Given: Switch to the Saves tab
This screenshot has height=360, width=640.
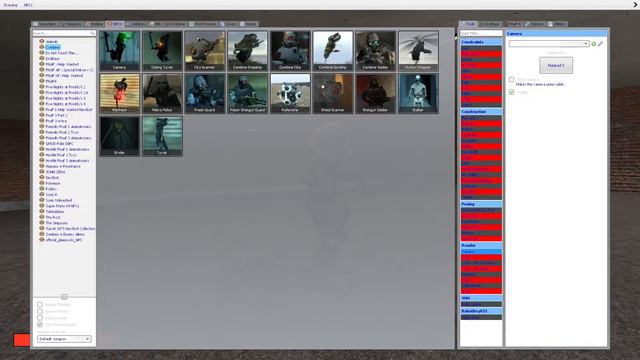Looking at the screenshot, I should [229, 24].
